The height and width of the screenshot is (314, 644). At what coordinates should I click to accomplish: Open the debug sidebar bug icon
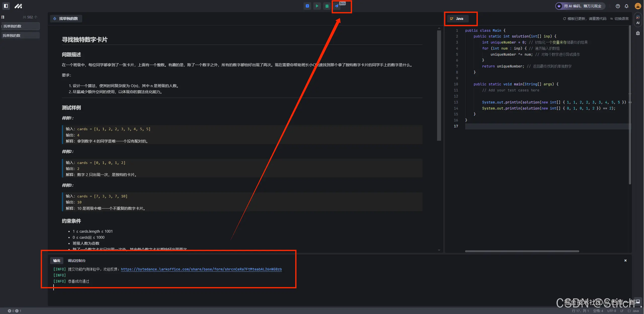(638, 33)
